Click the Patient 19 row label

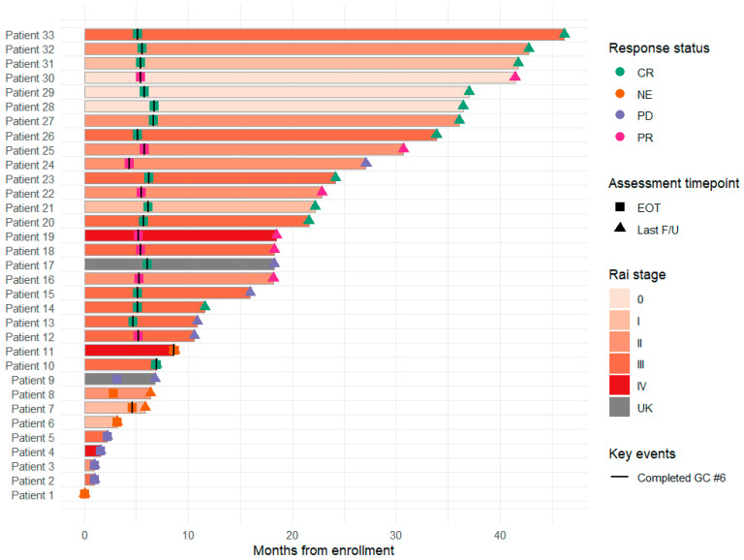30,236
